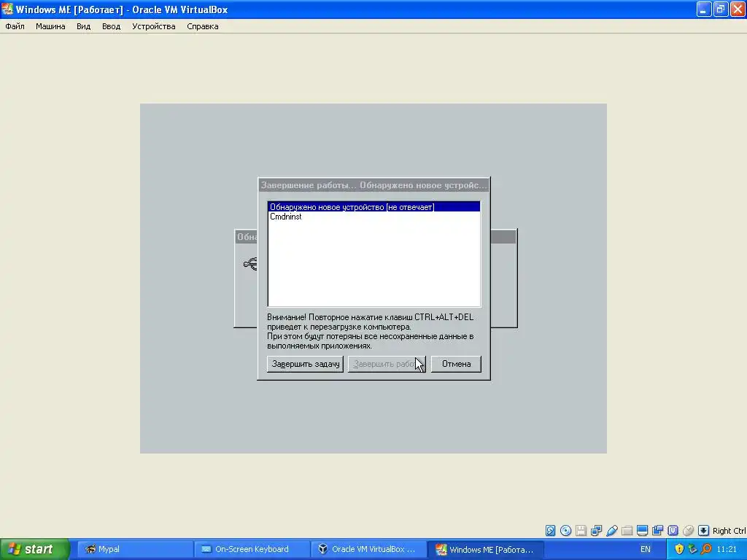The height and width of the screenshot is (560, 747).
Task: Select the 'Обнаружено новое устройство [не отвечает]' row
Action: (374, 207)
